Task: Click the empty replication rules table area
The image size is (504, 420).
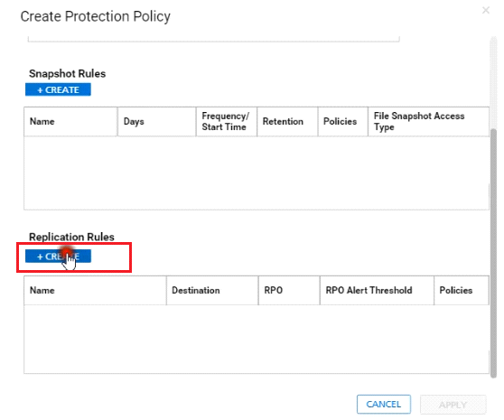Action: tap(257, 339)
